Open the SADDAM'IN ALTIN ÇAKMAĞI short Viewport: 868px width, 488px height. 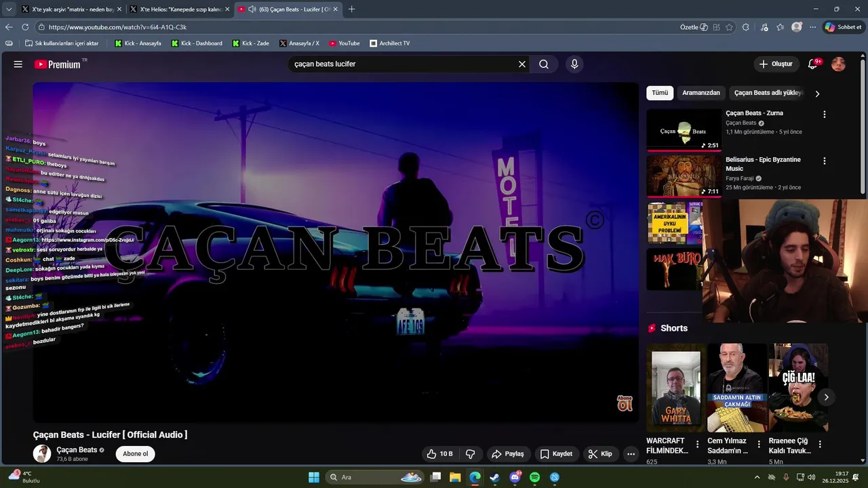(x=736, y=388)
